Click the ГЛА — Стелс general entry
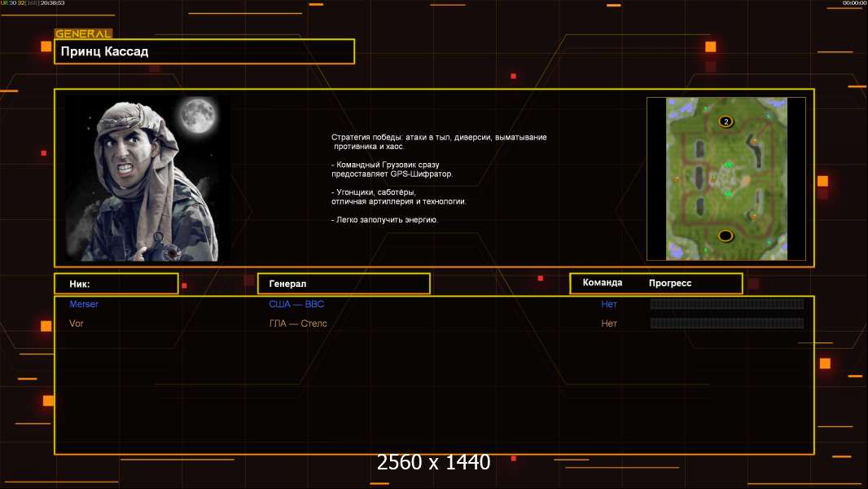 click(x=298, y=324)
